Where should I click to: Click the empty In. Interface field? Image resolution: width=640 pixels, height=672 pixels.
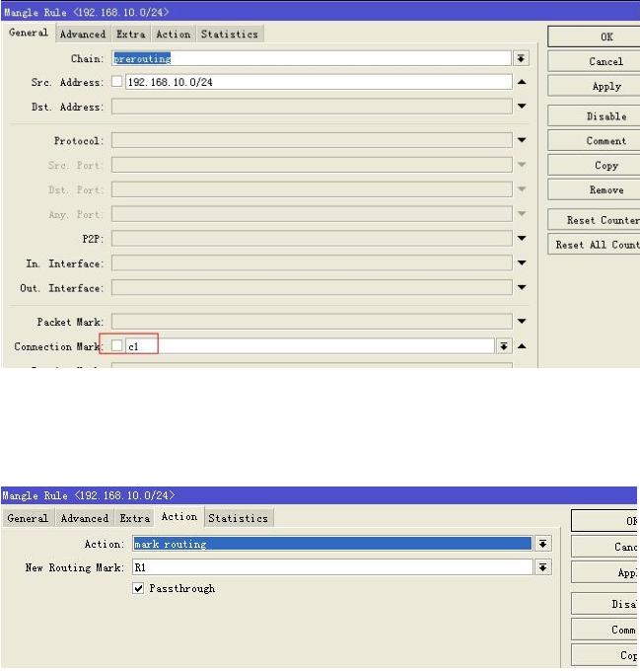312,263
